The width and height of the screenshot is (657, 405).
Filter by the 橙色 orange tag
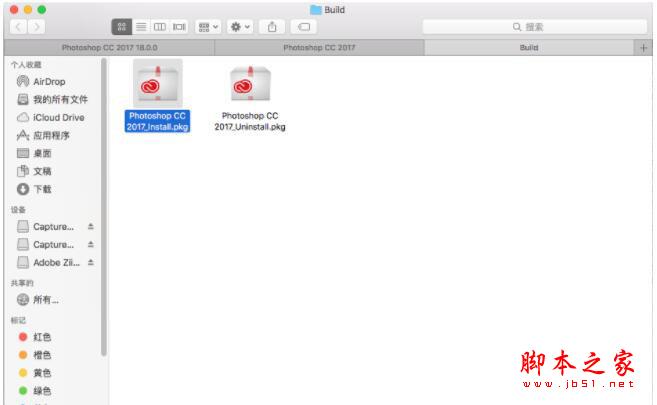coord(35,355)
